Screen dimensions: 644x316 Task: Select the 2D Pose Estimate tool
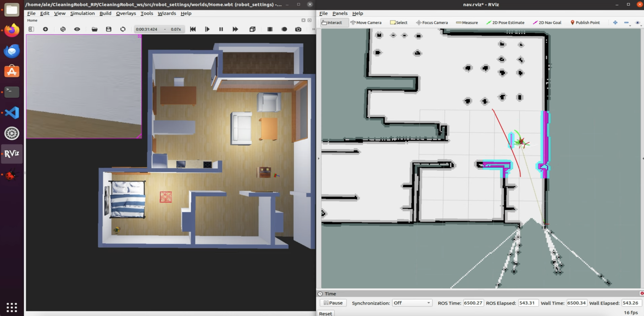[505, 22]
